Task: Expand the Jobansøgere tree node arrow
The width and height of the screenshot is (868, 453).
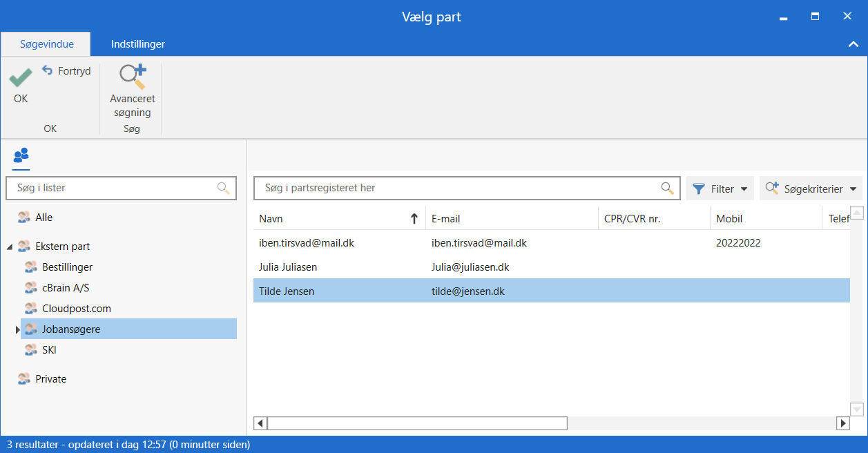Action: click(x=17, y=330)
